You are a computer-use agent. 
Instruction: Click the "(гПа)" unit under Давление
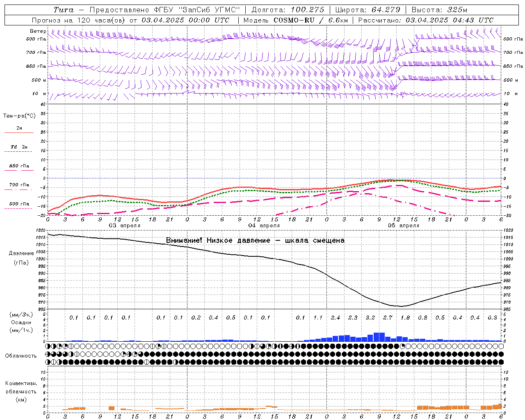pos(21,262)
